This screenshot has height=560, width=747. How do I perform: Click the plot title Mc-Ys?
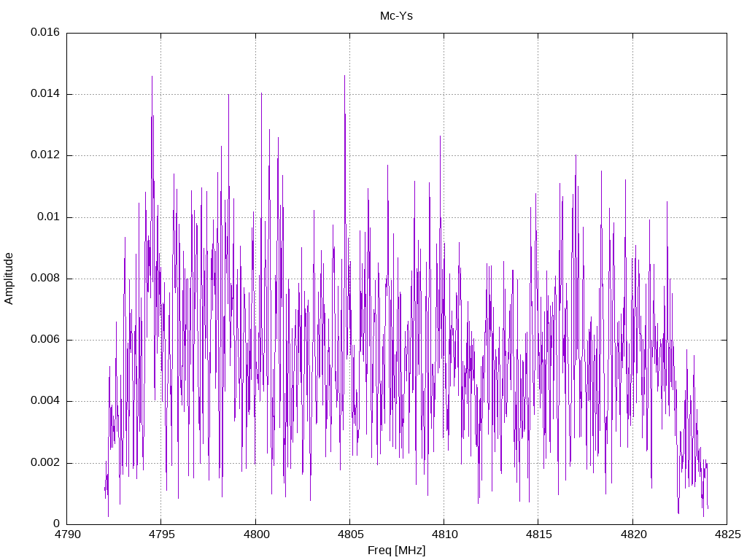(x=396, y=16)
